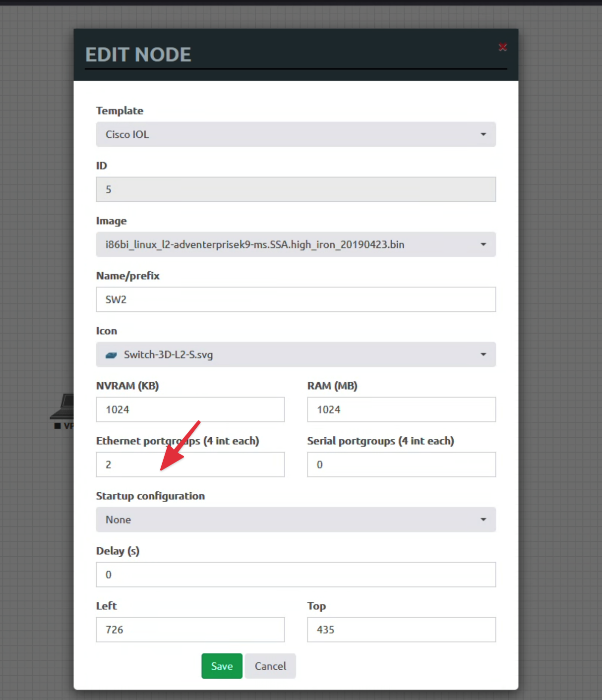Select the RAM (MB) input field

[401, 409]
